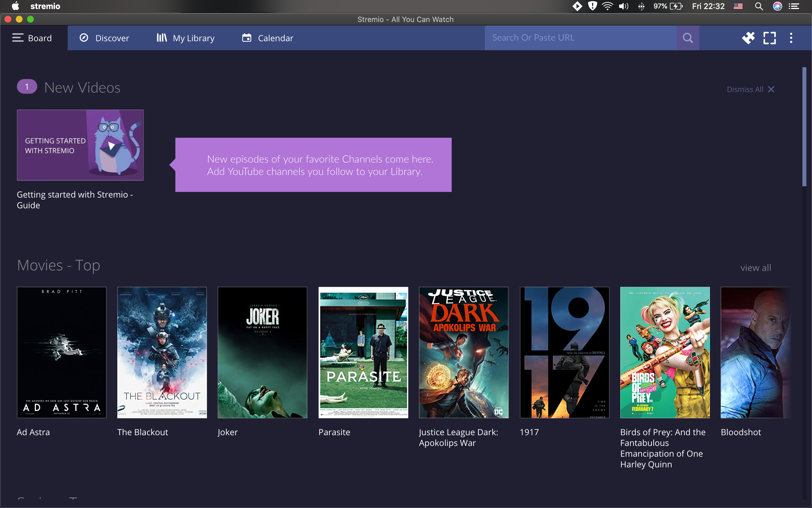Open The Blackout poster

coord(162,352)
